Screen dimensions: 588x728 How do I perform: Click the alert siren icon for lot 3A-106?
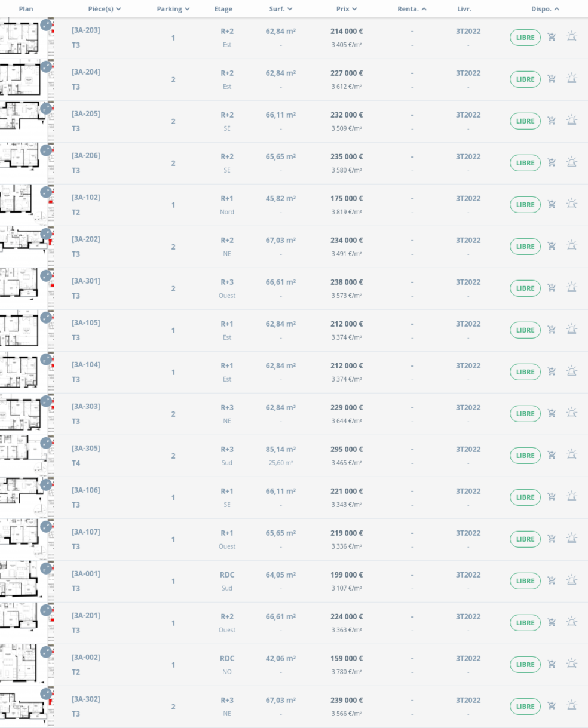coord(572,497)
